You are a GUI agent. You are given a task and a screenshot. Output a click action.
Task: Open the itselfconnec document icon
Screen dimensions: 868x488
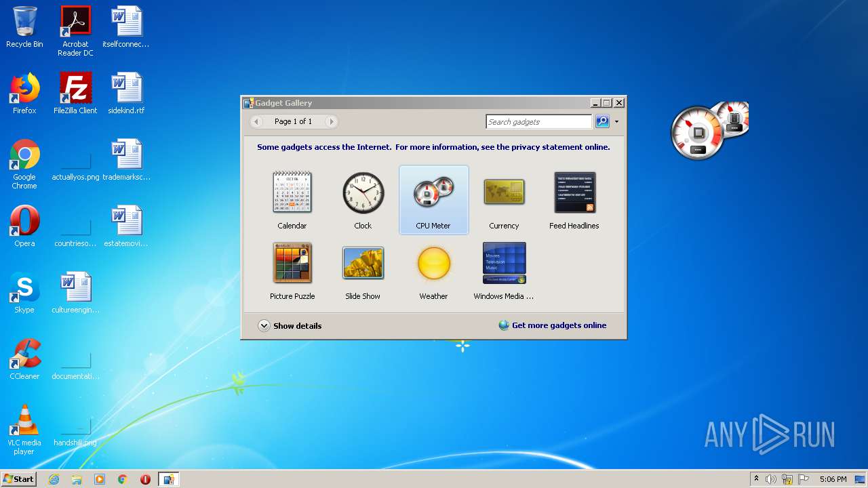coord(126,27)
